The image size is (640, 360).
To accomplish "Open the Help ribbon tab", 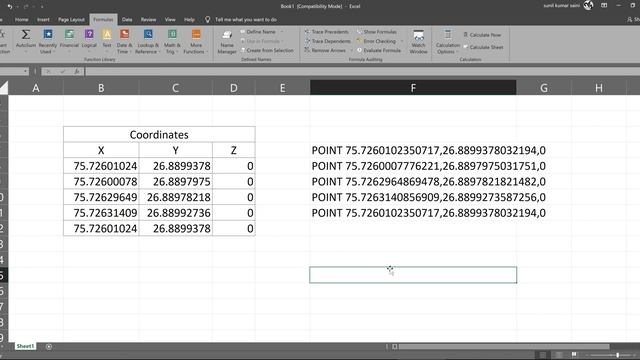I will (x=189, y=20).
